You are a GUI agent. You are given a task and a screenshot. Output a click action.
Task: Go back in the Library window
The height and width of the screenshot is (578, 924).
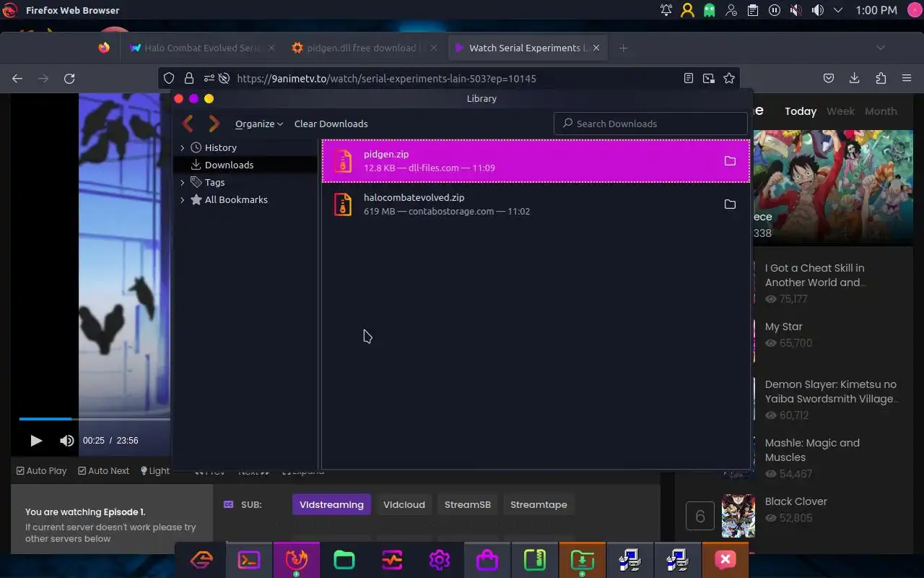pyautogui.click(x=188, y=124)
